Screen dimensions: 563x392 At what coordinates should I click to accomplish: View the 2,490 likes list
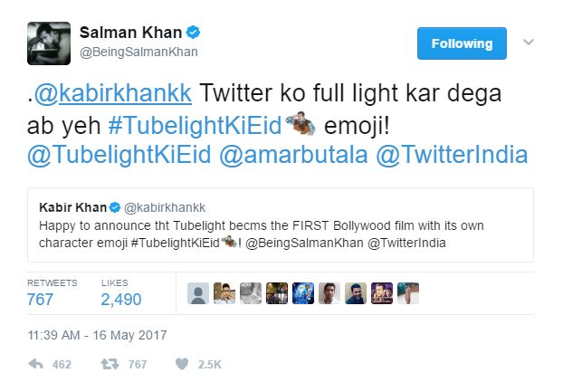pos(122,299)
